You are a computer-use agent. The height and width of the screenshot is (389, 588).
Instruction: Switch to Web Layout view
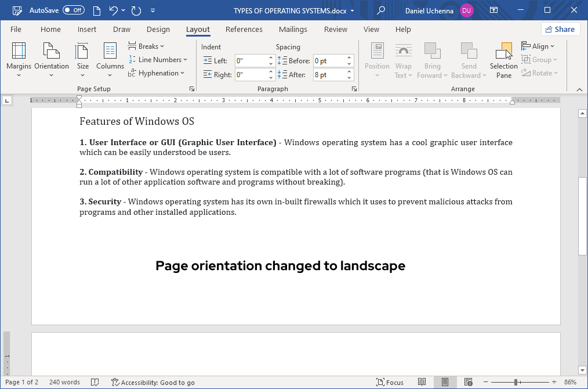pyautogui.click(x=467, y=382)
